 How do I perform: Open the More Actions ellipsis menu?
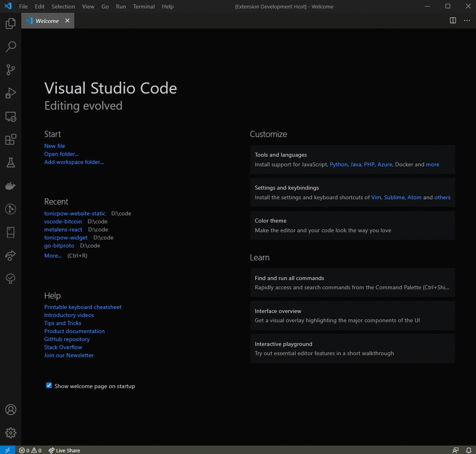467,20
